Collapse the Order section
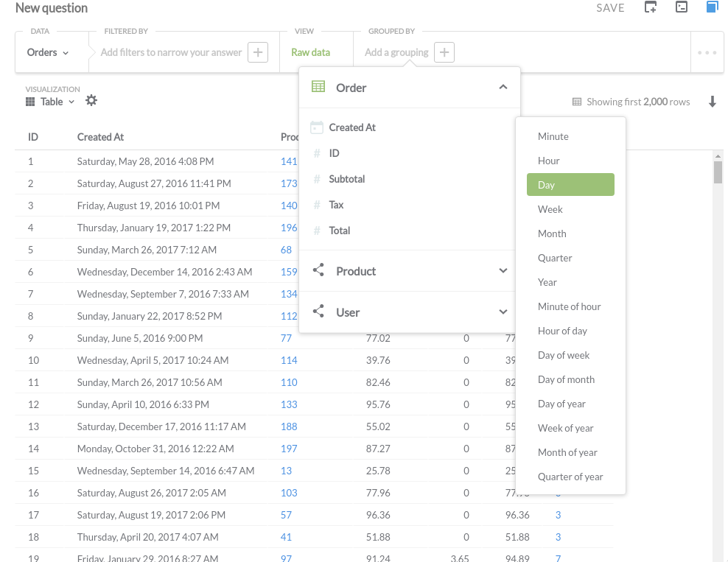This screenshot has width=728, height=562. 503,88
